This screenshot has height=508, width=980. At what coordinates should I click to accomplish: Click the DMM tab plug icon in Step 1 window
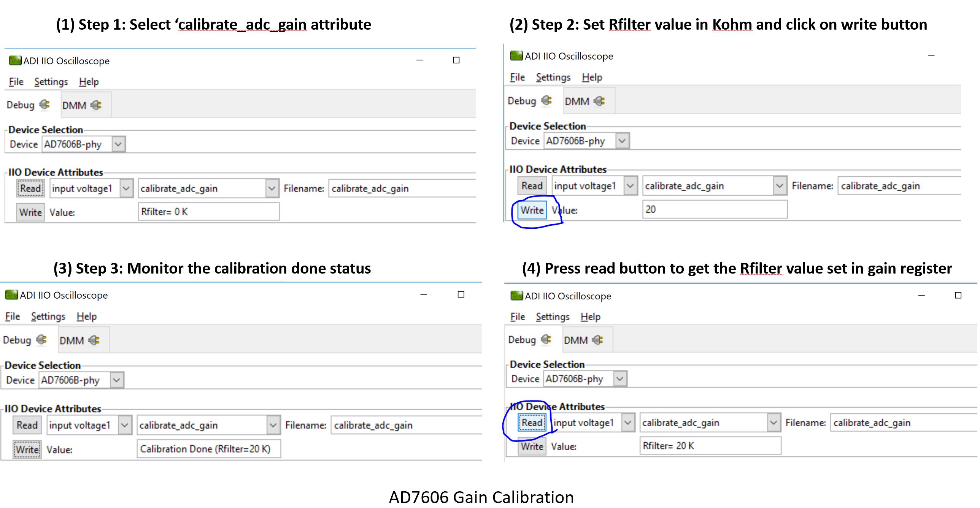pos(96,105)
